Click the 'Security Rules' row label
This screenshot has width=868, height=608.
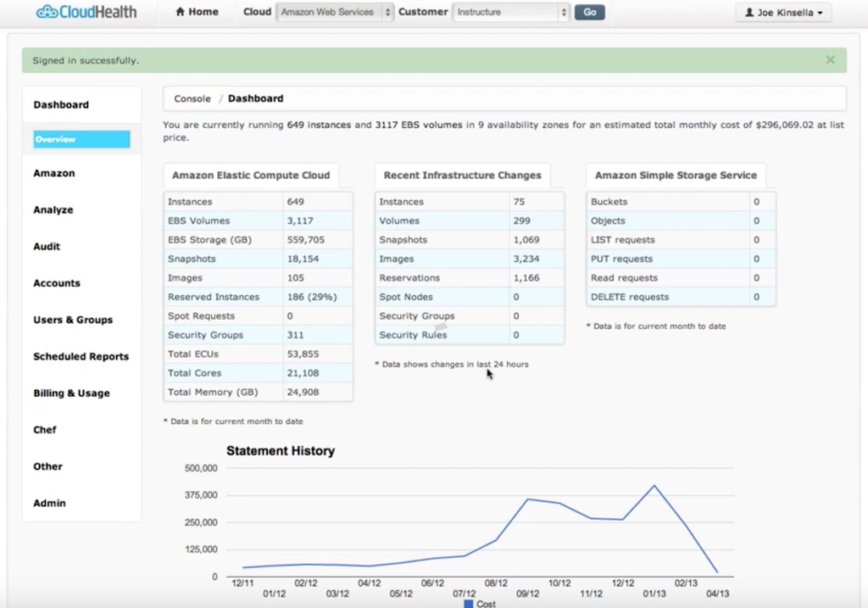pyautogui.click(x=413, y=335)
